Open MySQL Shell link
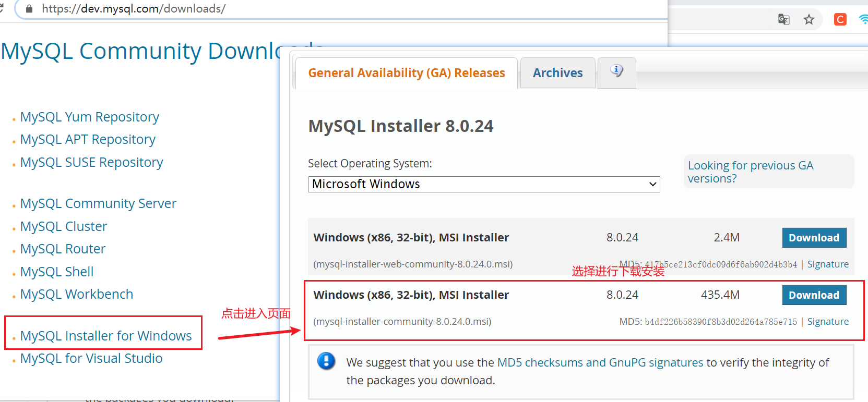This screenshot has width=868, height=402. click(x=57, y=272)
